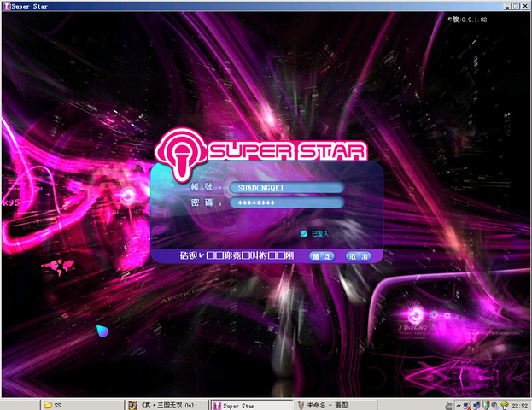Open the security shield tray icon

(x=486, y=406)
